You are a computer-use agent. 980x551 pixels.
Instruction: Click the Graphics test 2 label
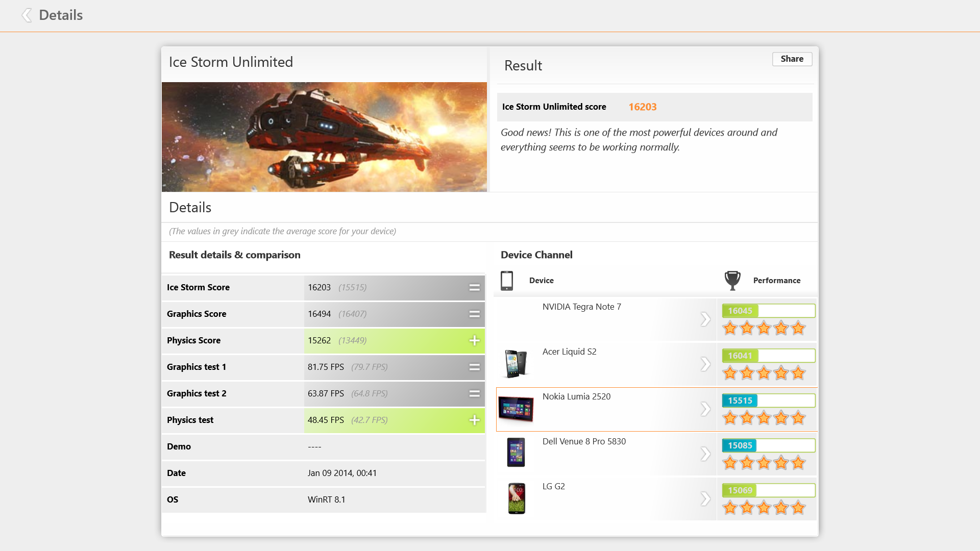197,393
